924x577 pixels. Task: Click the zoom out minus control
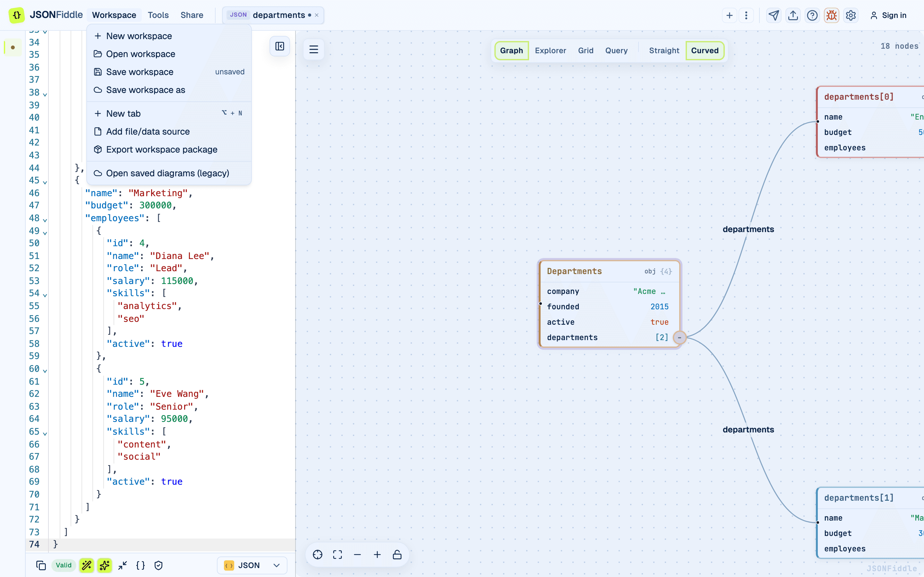(x=357, y=555)
